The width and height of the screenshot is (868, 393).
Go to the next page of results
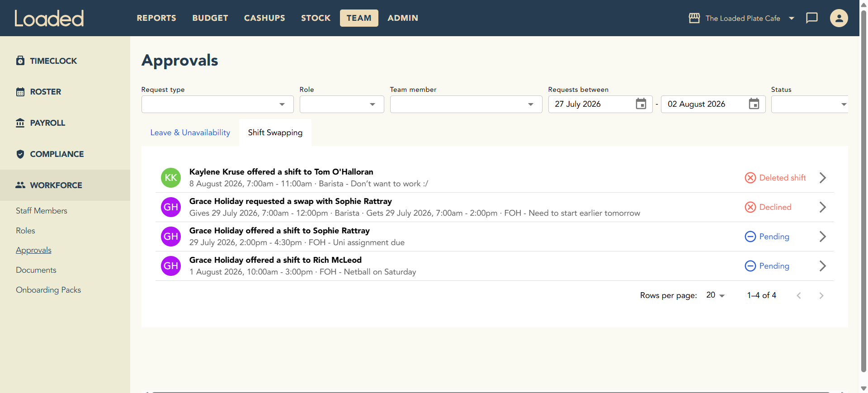click(821, 296)
